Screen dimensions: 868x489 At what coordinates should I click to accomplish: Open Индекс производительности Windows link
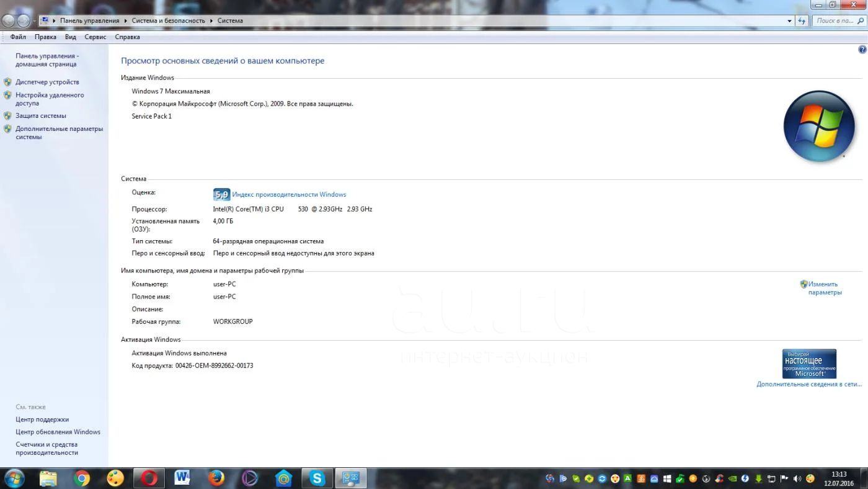(x=289, y=194)
